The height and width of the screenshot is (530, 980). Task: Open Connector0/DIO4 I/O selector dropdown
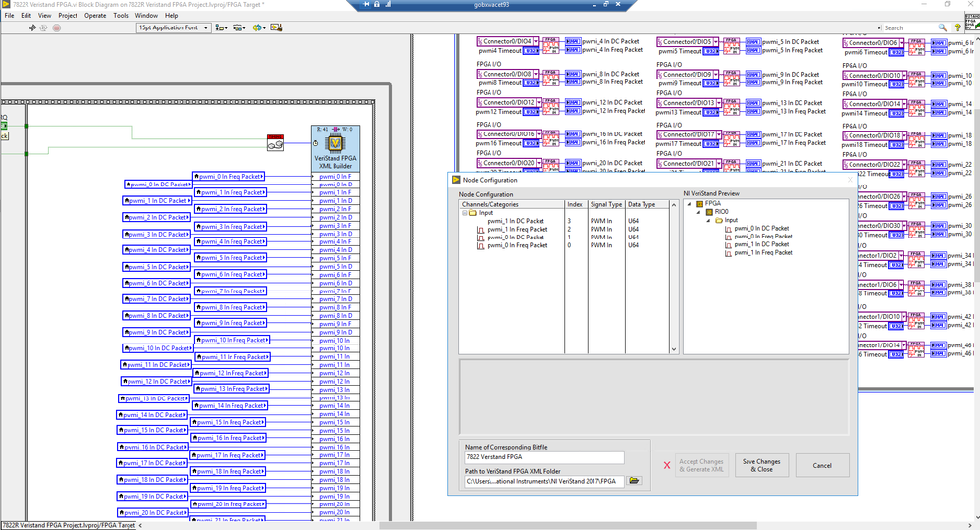(x=535, y=41)
